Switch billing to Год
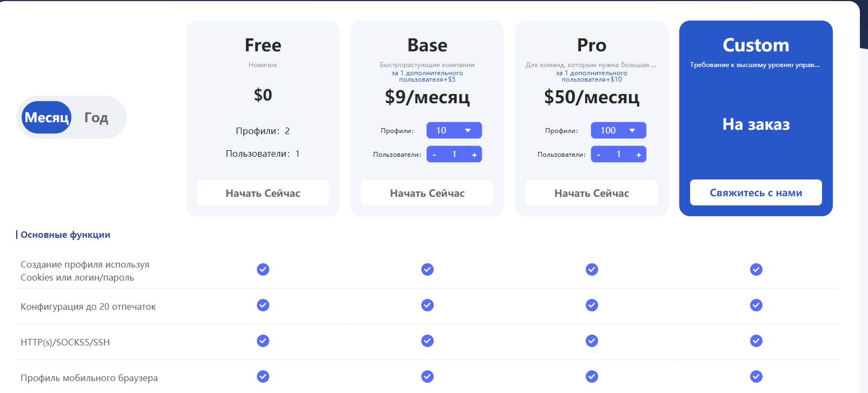This screenshot has width=868, height=393. [96, 117]
